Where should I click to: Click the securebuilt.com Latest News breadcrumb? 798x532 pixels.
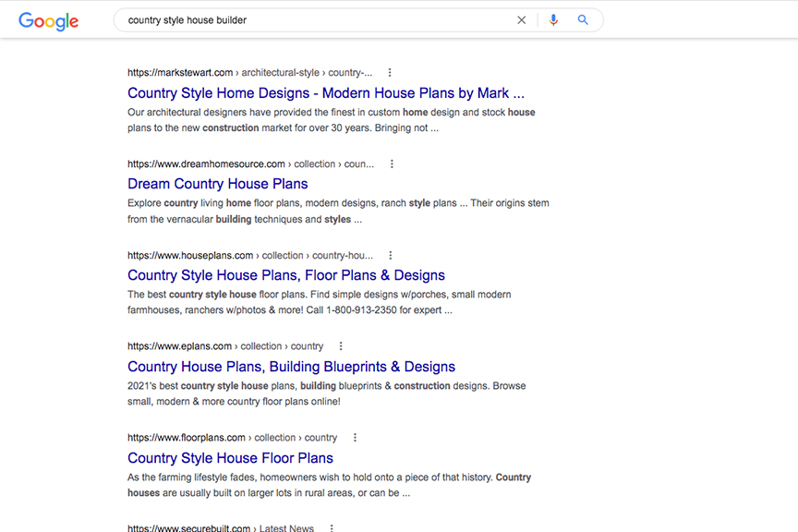[221, 528]
